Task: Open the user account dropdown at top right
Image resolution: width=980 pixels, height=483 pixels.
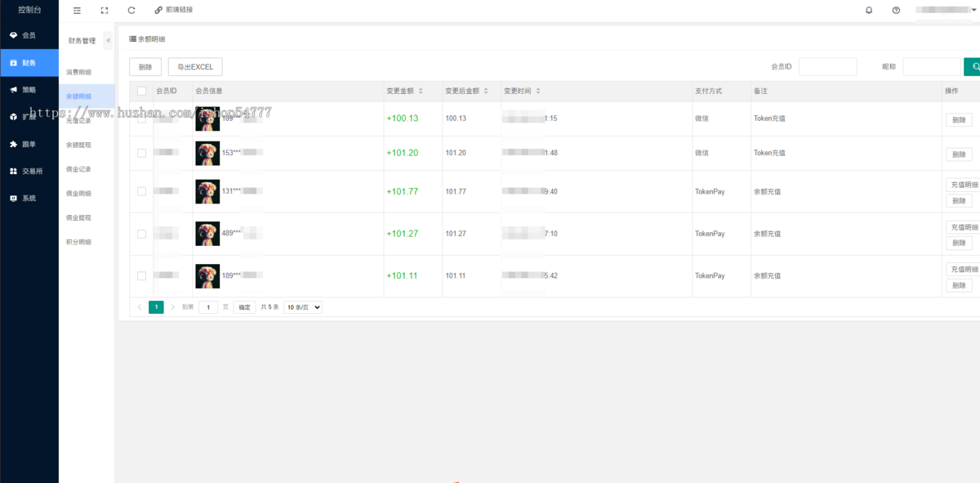Action: click(946, 10)
